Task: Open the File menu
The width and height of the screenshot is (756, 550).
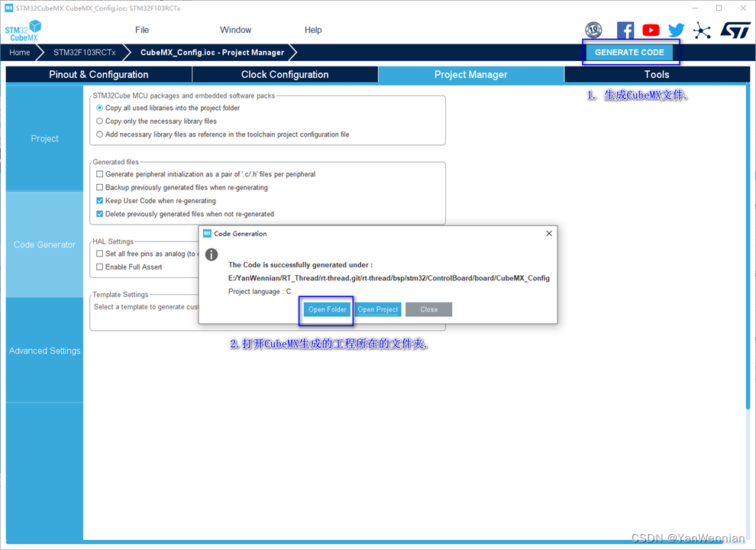Action: [142, 30]
